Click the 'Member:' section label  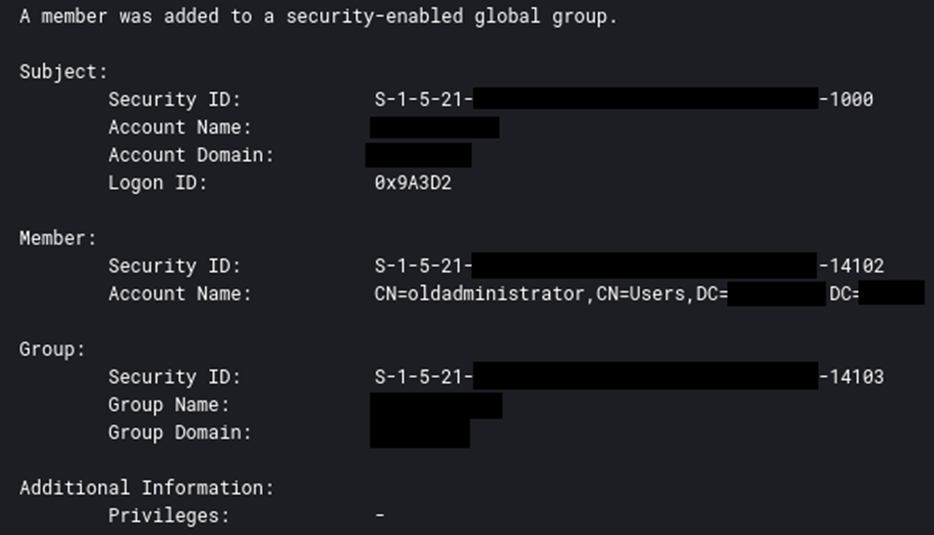[x=58, y=238]
